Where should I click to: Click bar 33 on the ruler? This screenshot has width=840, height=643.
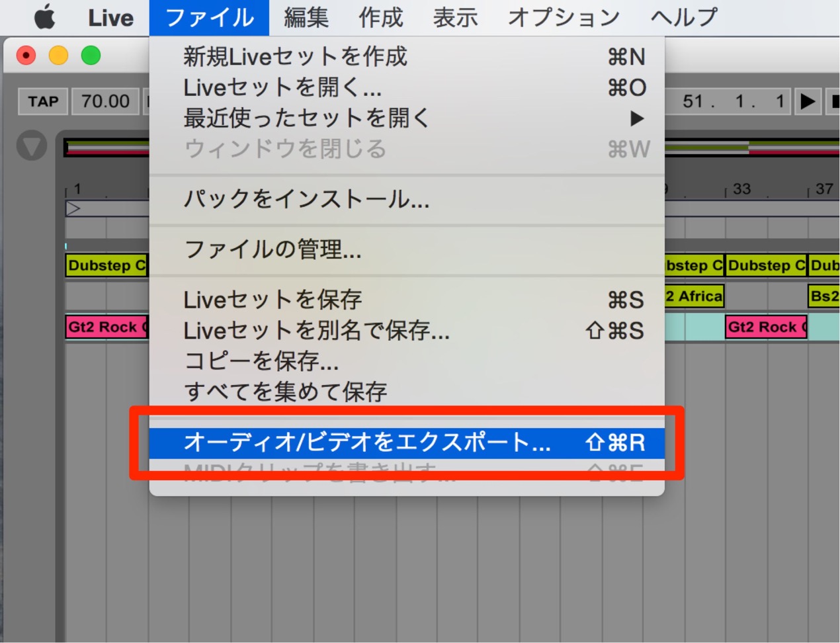tap(741, 189)
